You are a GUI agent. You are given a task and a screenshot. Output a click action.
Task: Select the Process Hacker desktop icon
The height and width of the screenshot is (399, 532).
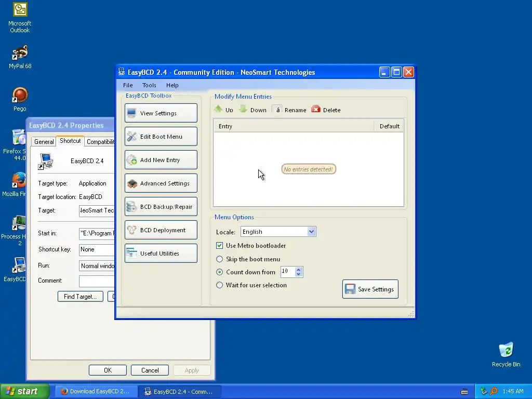coord(14,230)
